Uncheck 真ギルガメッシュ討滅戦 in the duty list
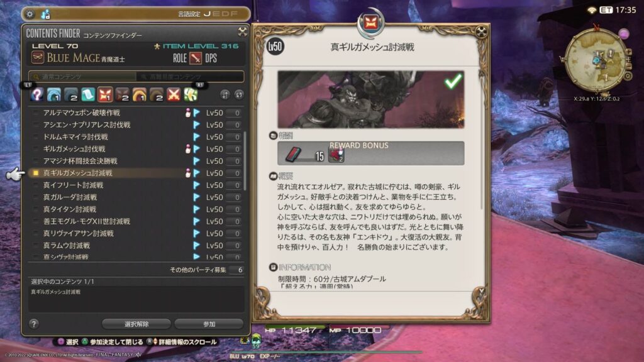This screenshot has width=644, height=362. (x=36, y=173)
